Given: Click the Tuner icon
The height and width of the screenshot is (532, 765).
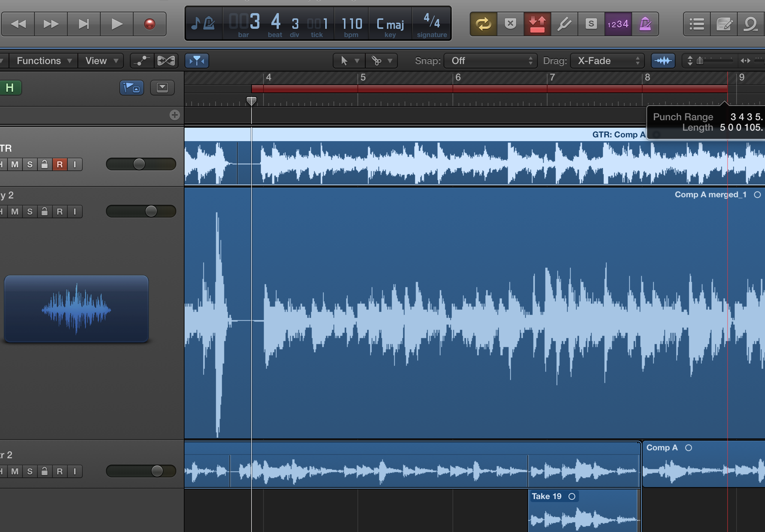Looking at the screenshot, I should [564, 24].
